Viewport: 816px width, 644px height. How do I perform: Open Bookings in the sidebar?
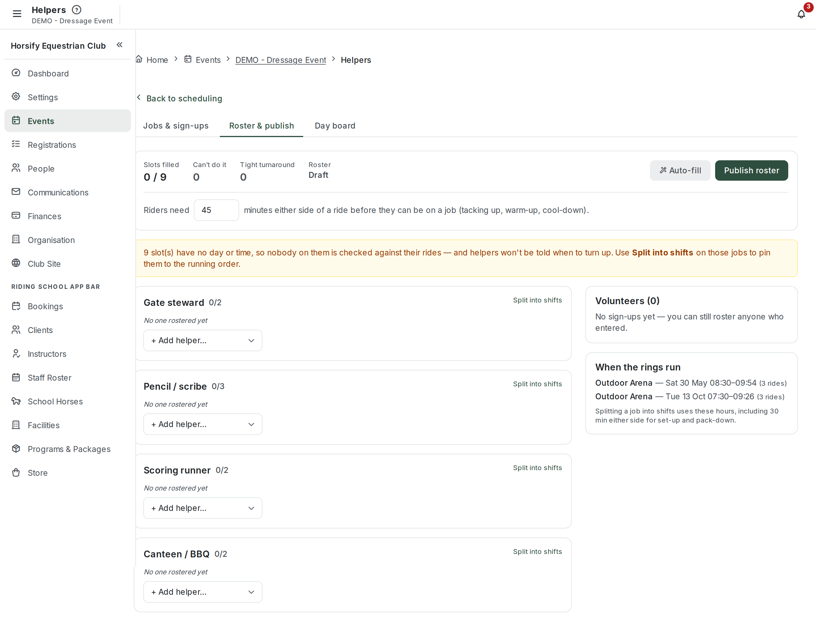[67, 306]
